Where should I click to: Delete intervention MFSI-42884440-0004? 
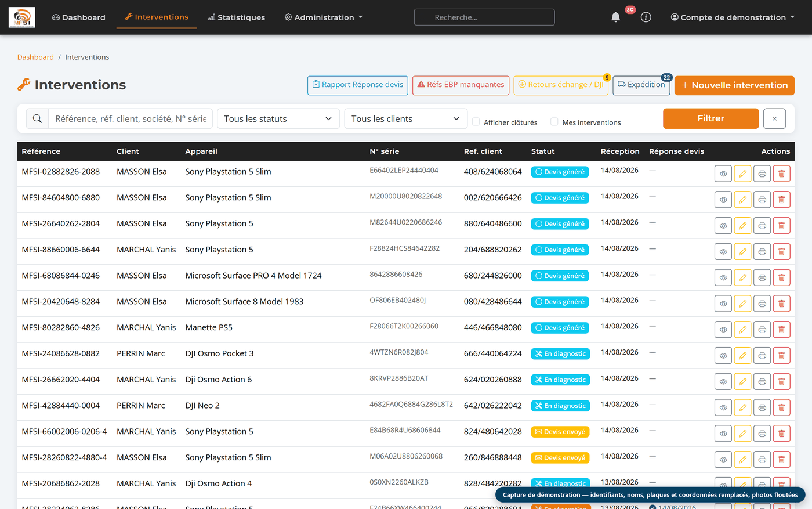coord(781,407)
